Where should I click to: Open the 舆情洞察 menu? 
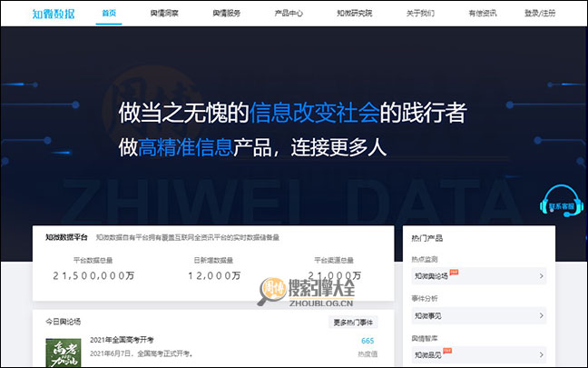click(x=164, y=13)
